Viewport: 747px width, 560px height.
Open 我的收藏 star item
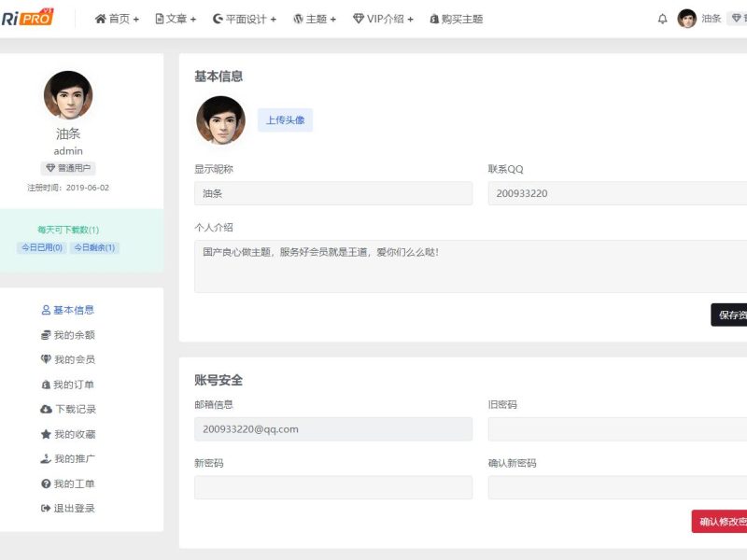[68, 434]
